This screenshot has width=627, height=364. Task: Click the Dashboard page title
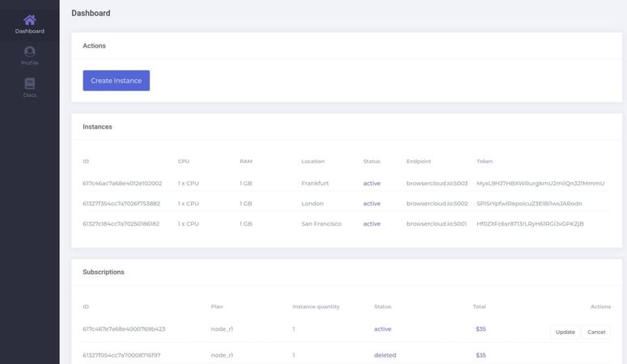pos(91,13)
